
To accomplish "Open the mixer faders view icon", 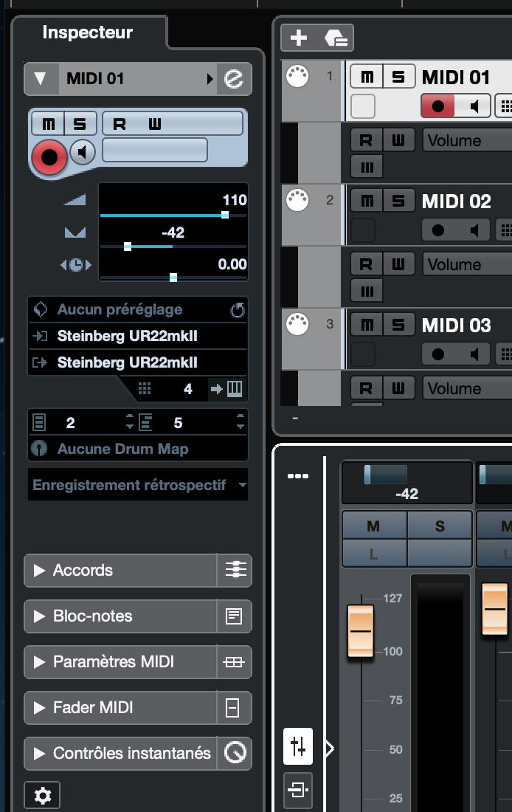I will [x=298, y=746].
